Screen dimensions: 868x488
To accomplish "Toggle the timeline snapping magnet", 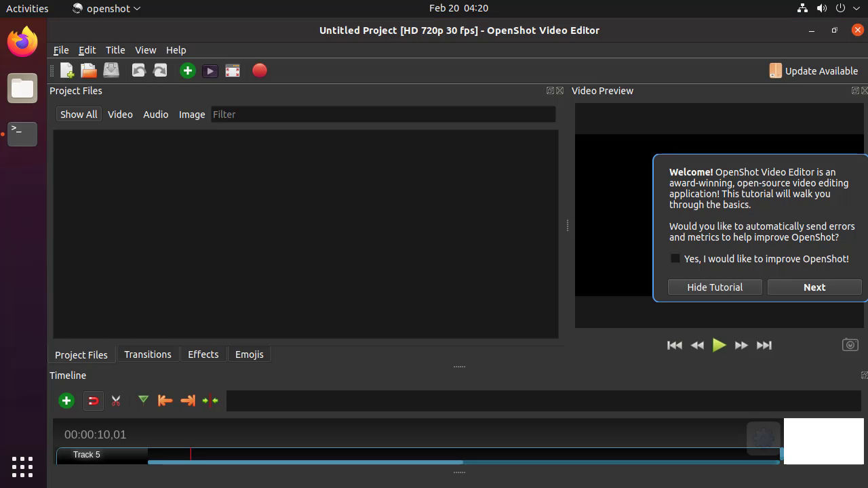I will (93, 401).
